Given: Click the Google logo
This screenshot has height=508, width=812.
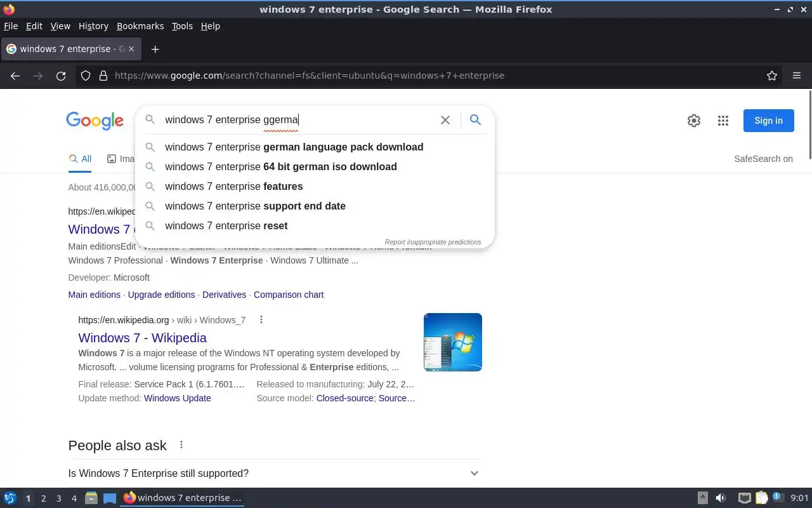Looking at the screenshot, I should (x=95, y=121).
